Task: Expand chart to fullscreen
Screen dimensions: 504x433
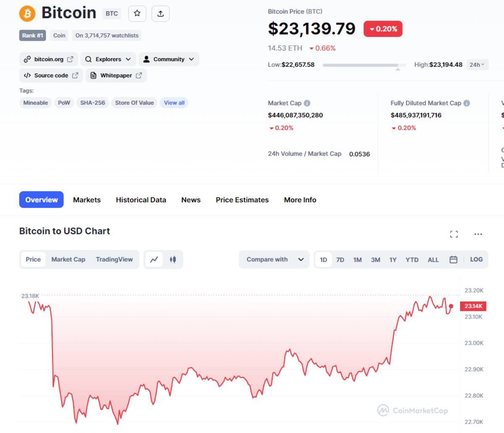Action: (x=454, y=234)
